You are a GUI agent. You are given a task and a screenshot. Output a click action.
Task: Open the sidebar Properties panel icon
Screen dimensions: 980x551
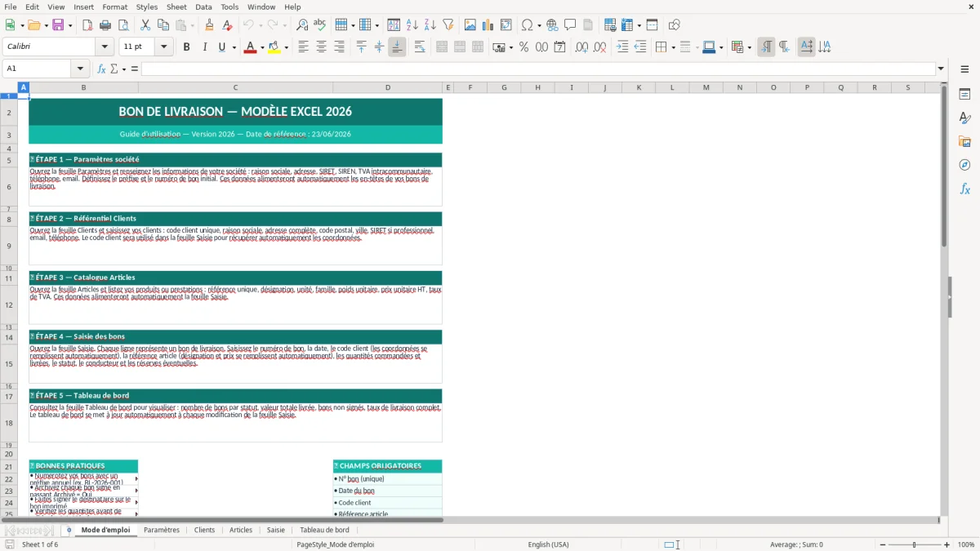[964, 94]
